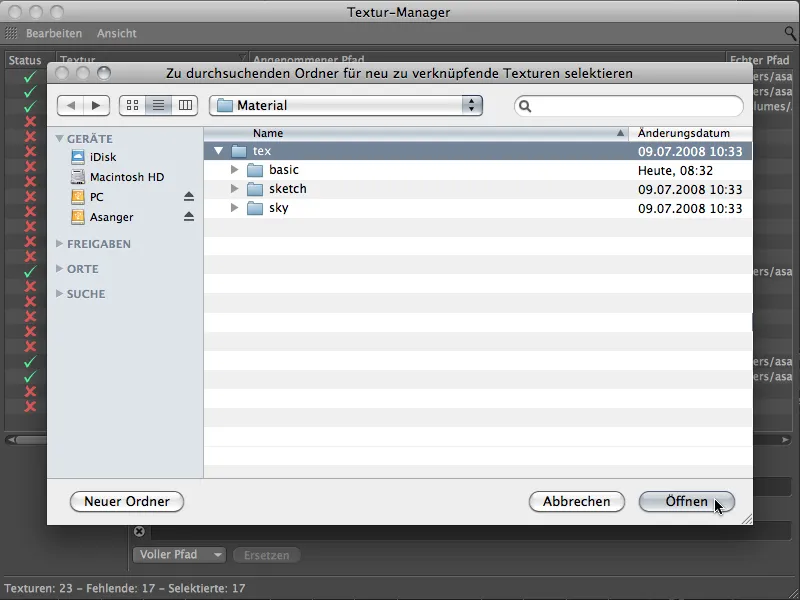
Task: Collapse the GERÄTE sidebar section
Action: (x=60, y=138)
